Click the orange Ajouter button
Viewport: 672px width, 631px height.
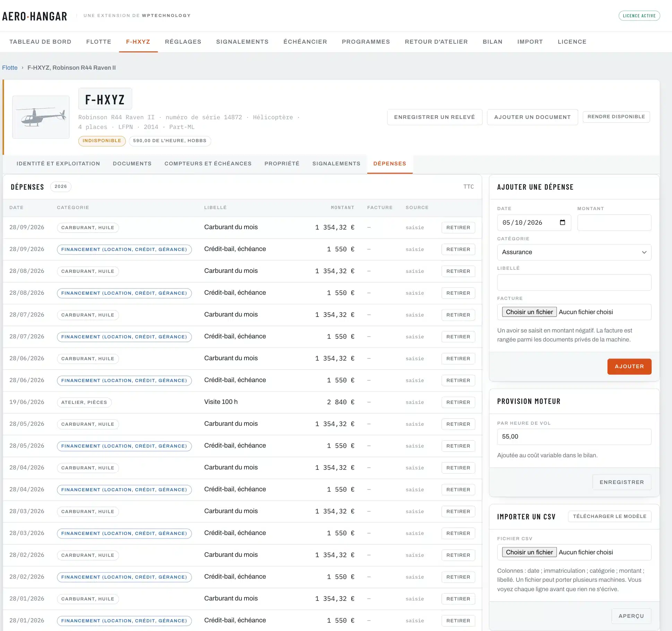click(629, 366)
